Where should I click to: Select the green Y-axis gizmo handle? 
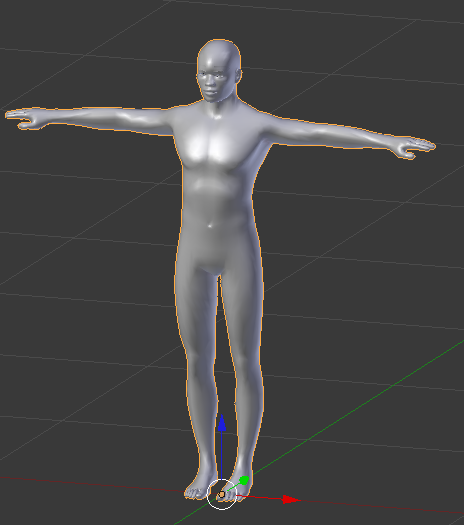(244, 481)
